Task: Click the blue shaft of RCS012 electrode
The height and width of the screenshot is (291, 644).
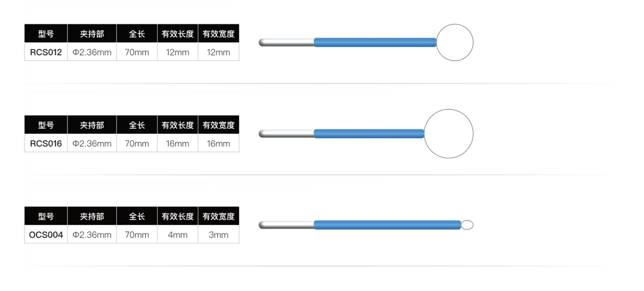Action: tap(375, 42)
